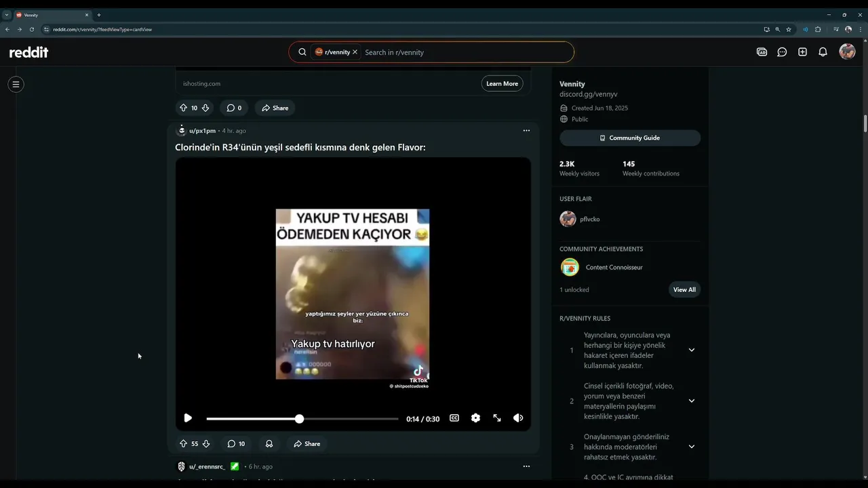868x488 pixels.
Task: Open the Chrome three-dot menu
Action: (860, 29)
